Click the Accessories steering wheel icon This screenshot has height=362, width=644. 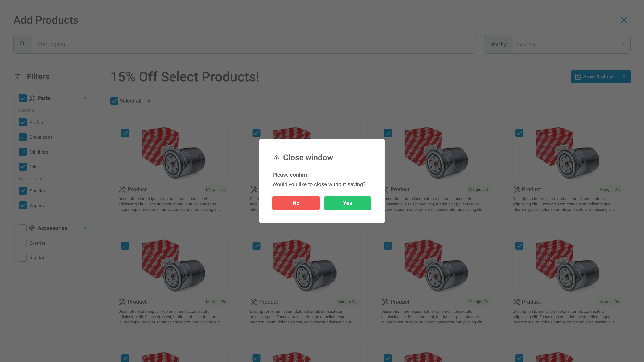[x=32, y=228]
